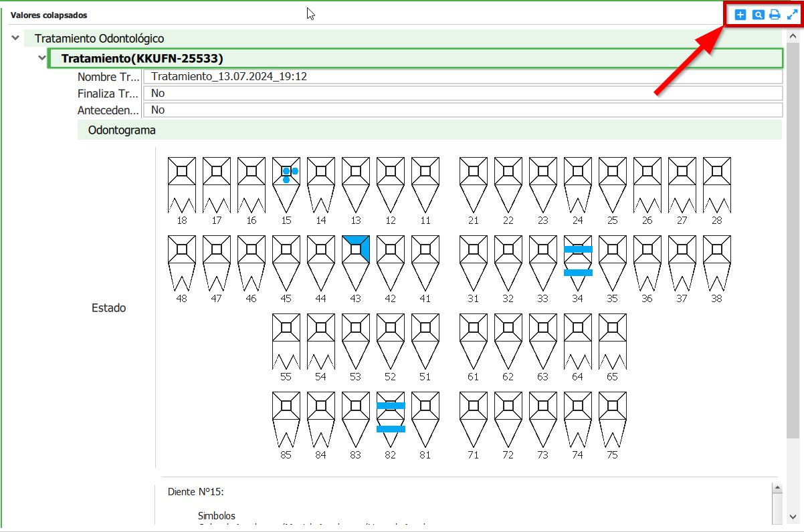Select tooth 34 with blue bars
The height and width of the screenshot is (532, 804).
[x=578, y=263]
